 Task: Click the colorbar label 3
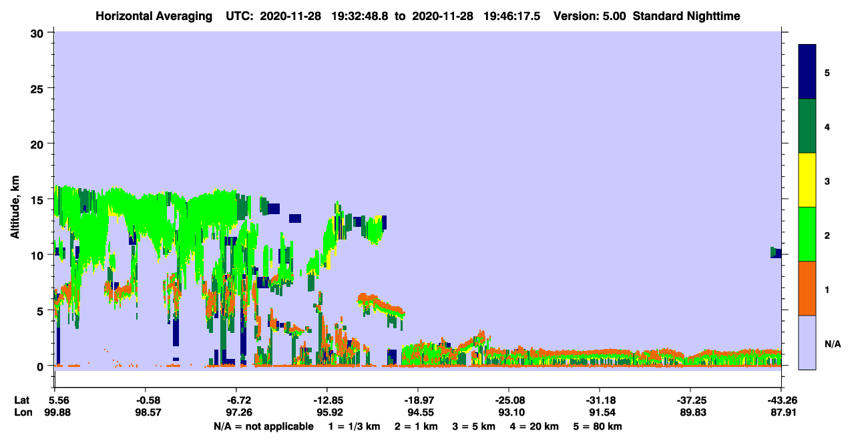tap(827, 181)
